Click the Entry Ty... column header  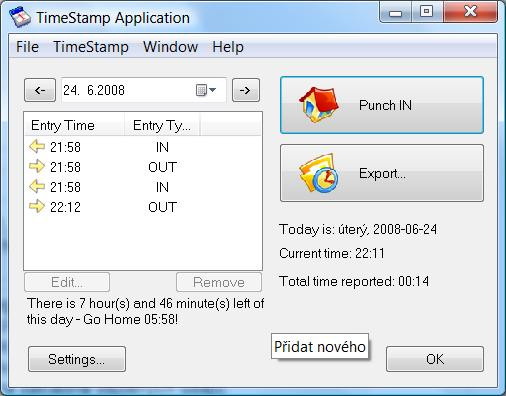(x=162, y=125)
